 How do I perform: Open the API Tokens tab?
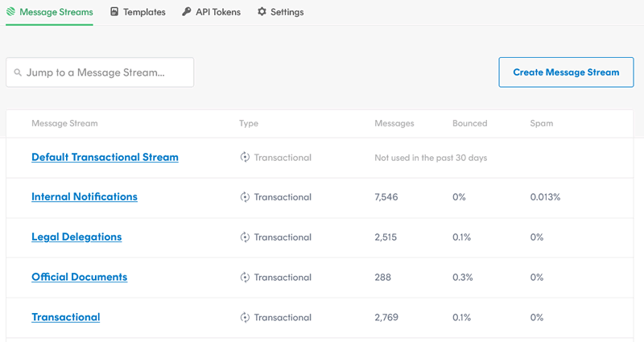tap(217, 12)
